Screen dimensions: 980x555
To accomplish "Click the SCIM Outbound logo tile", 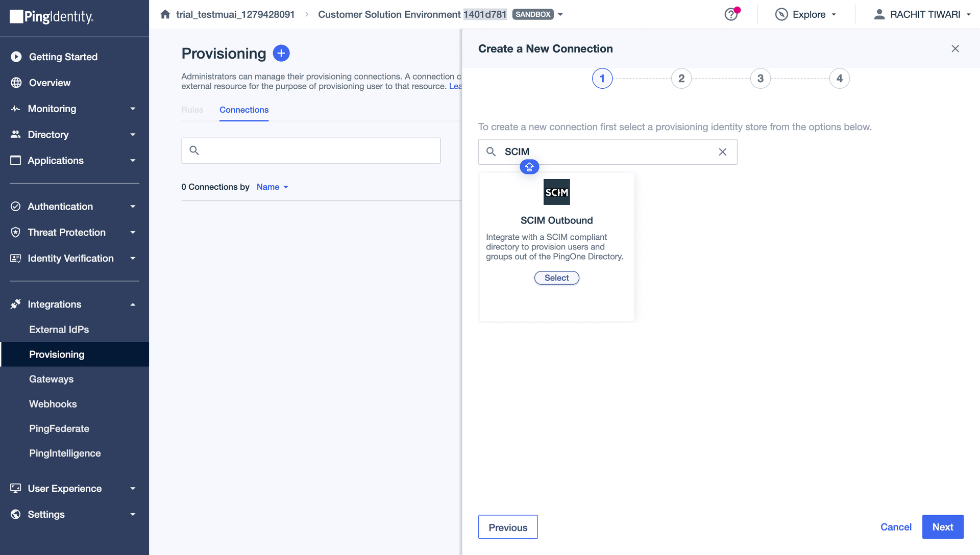I will tap(556, 192).
